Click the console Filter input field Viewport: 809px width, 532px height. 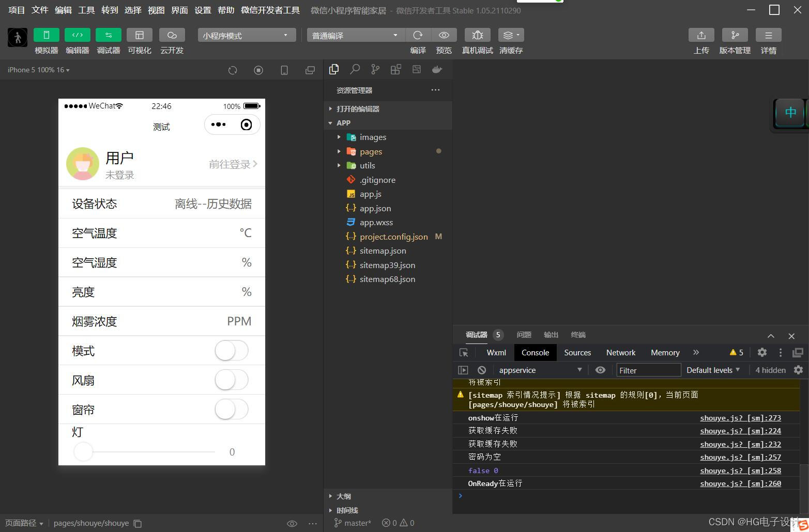pos(649,370)
